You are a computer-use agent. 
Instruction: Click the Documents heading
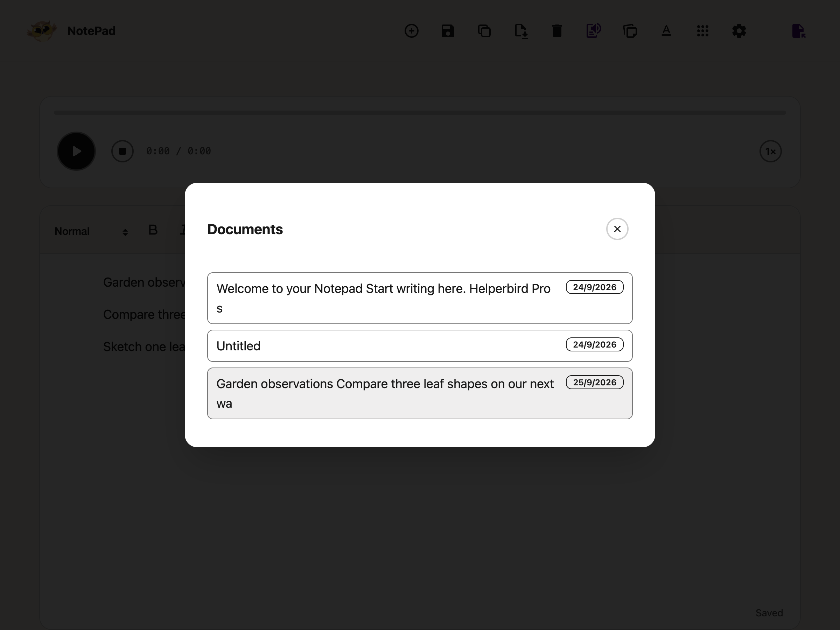pos(245,229)
